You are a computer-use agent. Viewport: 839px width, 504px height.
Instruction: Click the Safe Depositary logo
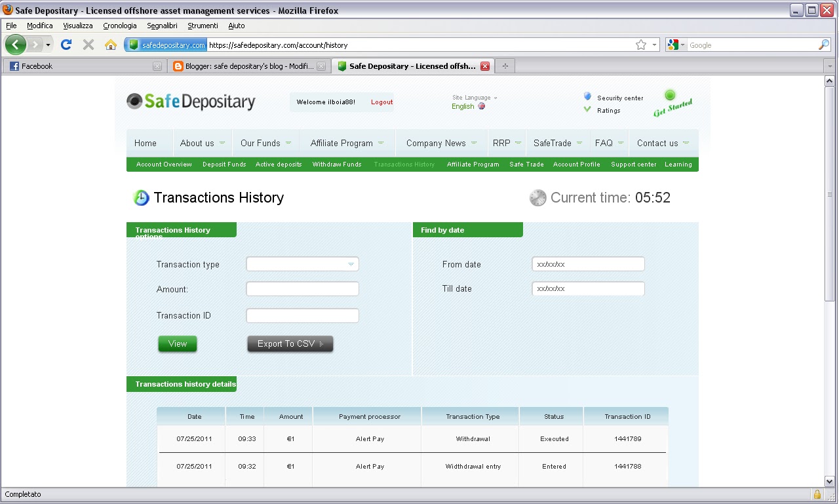(191, 102)
